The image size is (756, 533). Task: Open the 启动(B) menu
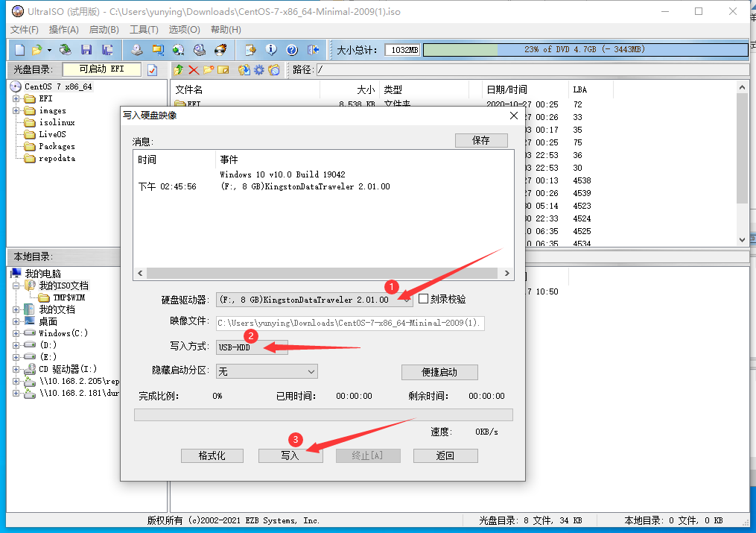pyautogui.click(x=104, y=29)
